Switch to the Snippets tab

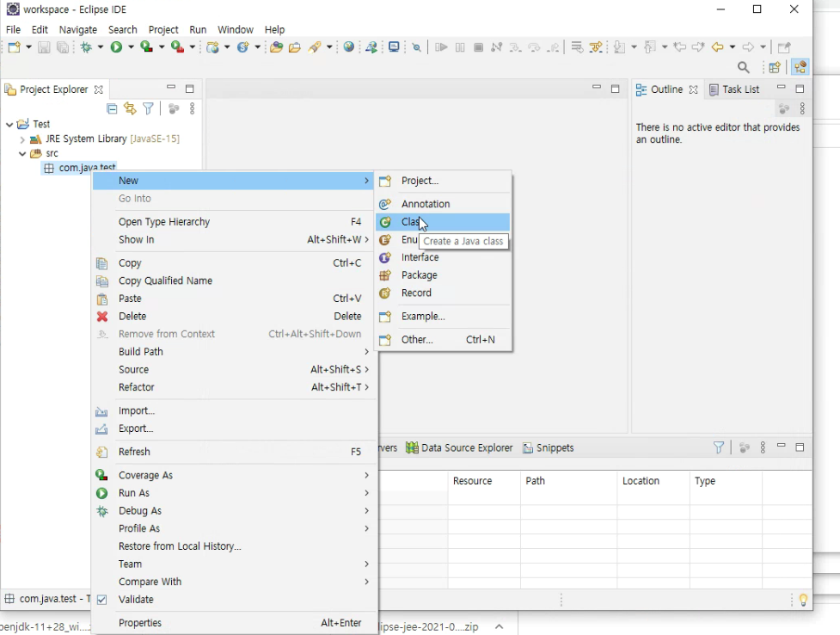[549, 447]
